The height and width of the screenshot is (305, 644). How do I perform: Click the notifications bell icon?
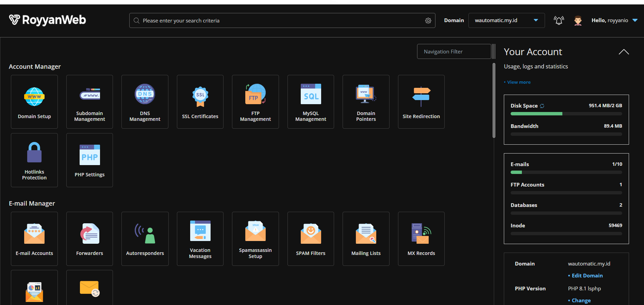[x=559, y=20]
